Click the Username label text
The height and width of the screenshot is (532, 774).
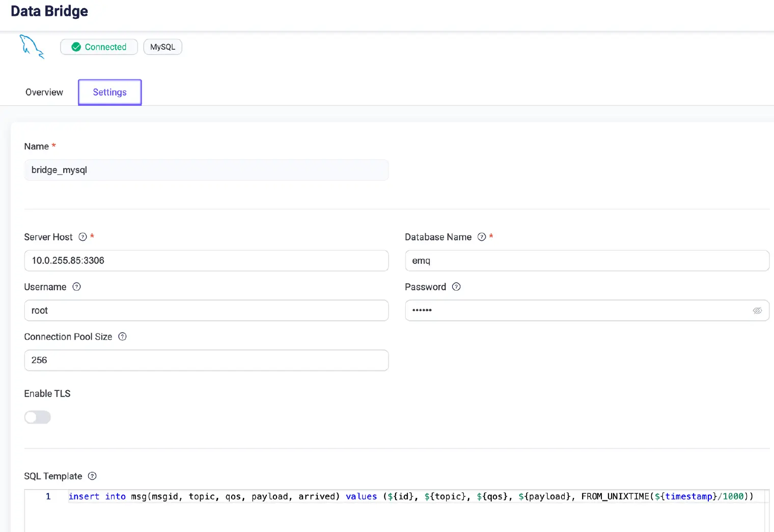click(45, 287)
